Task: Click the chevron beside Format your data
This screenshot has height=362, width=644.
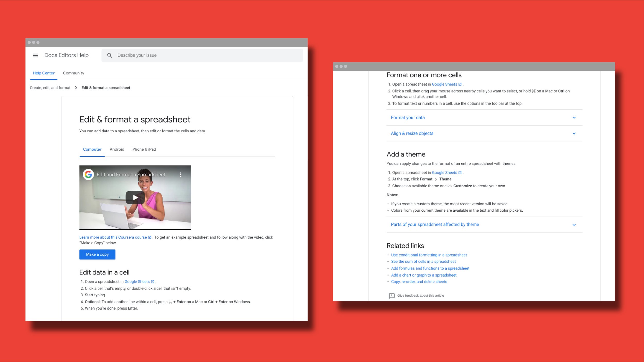Action: (x=574, y=118)
